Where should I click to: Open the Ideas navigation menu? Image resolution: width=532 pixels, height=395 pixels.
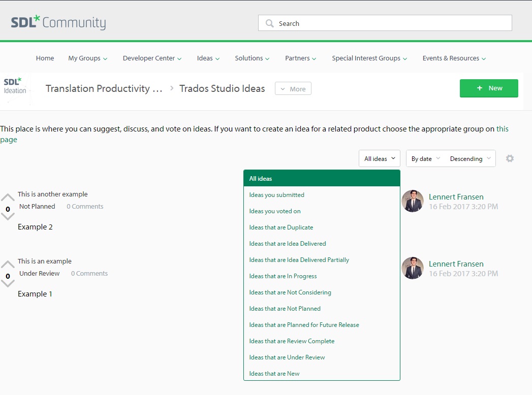(208, 58)
